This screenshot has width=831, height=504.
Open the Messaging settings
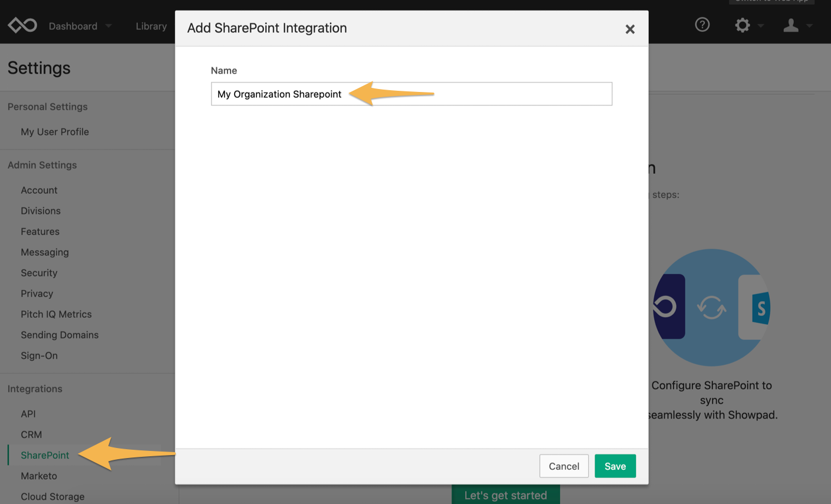(x=45, y=252)
